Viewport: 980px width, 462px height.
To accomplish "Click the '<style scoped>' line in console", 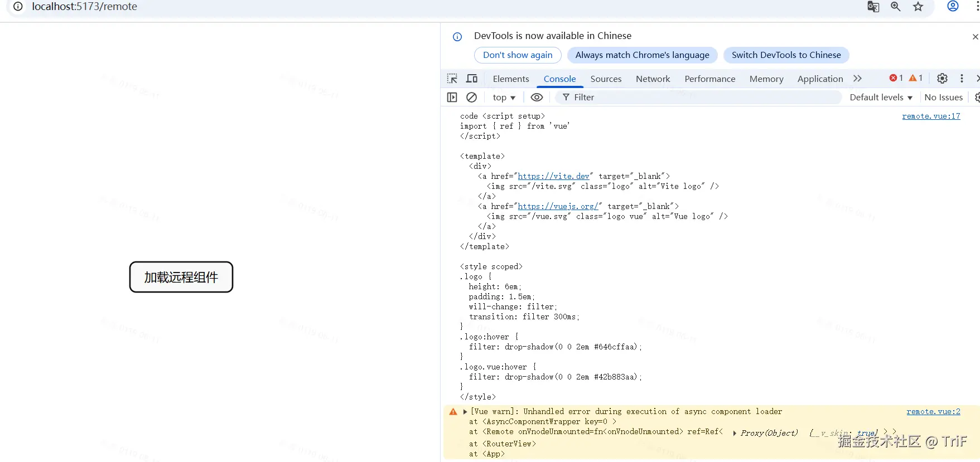I will pyautogui.click(x=491, y=266).
